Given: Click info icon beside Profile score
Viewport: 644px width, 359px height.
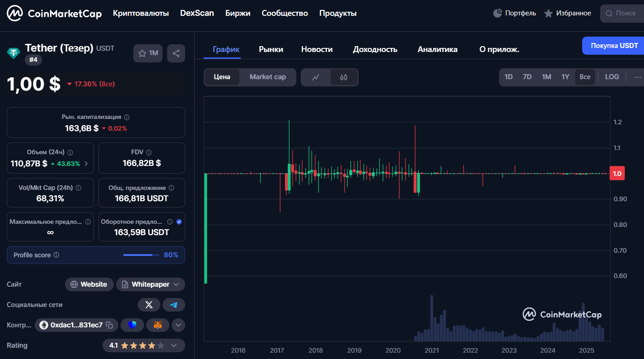Looking at the screenshot, I should coord(56,255).
